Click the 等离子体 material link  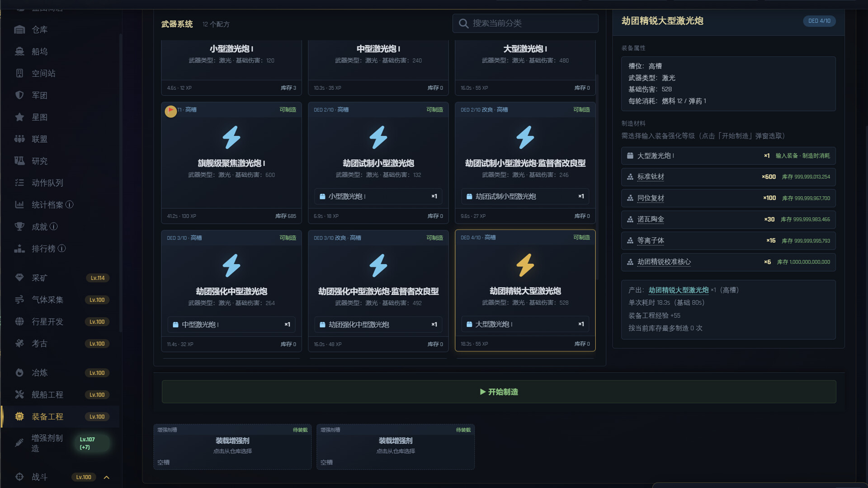click(x=651, y=240)
